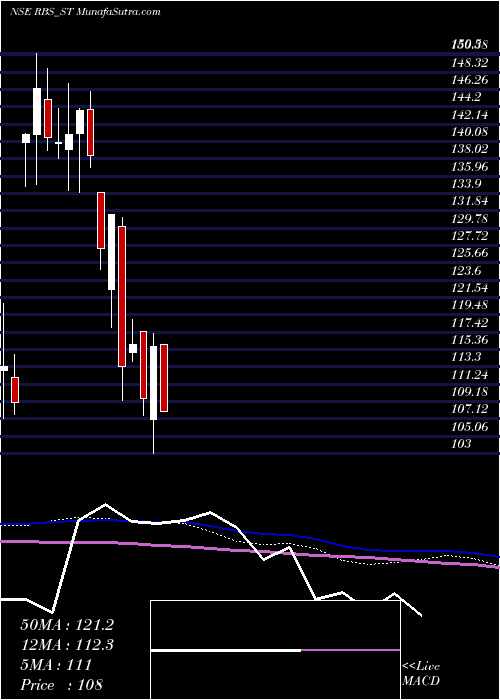500x700 pixels.
Task: Click the 113.3 price axis label
Action: point(466,357)
